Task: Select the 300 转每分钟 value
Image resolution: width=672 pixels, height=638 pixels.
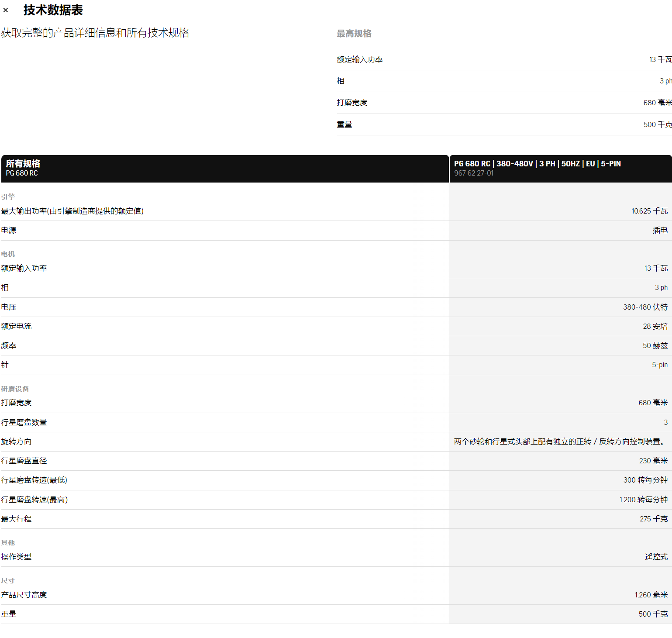Action: click(645, 480)
